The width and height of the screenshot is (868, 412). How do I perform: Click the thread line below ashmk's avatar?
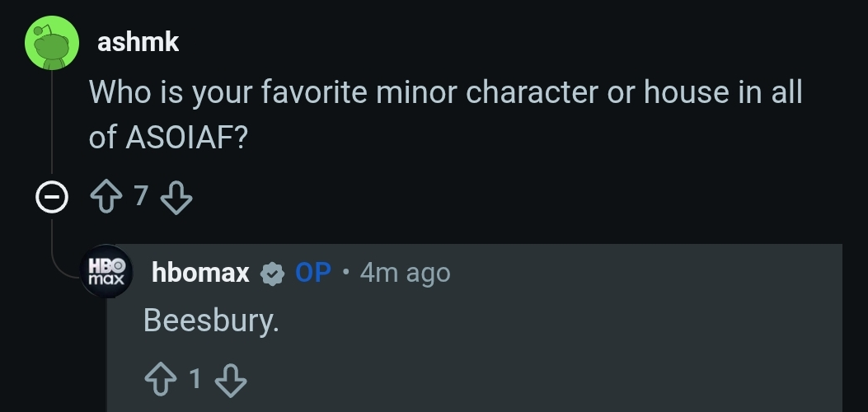(x=53, y=124)
